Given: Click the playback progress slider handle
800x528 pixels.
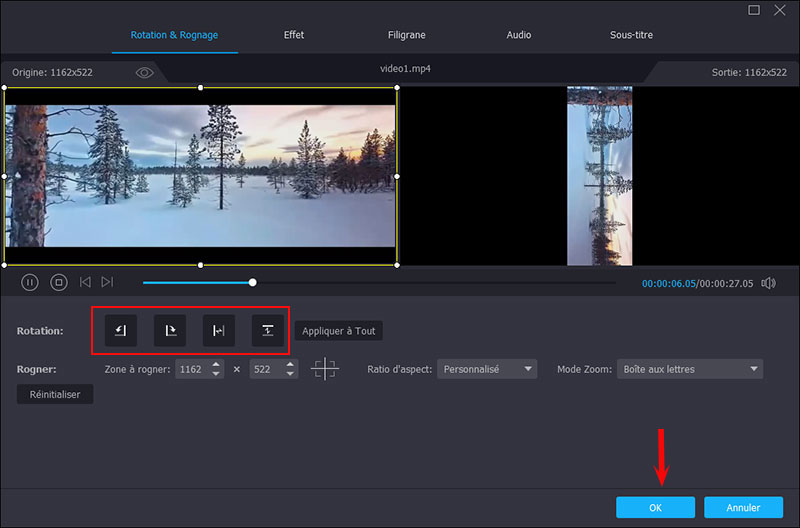Looking at the screenshot, I should pos(253,283).
